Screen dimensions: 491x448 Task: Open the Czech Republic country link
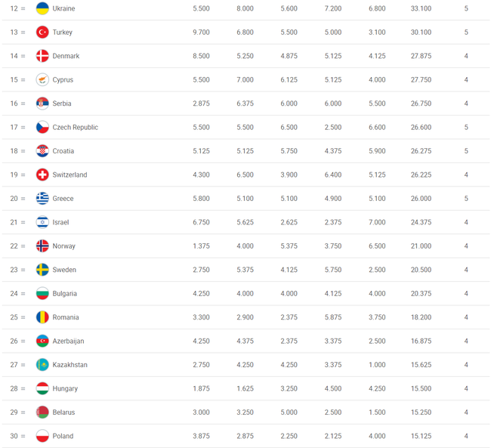[75, 127]
